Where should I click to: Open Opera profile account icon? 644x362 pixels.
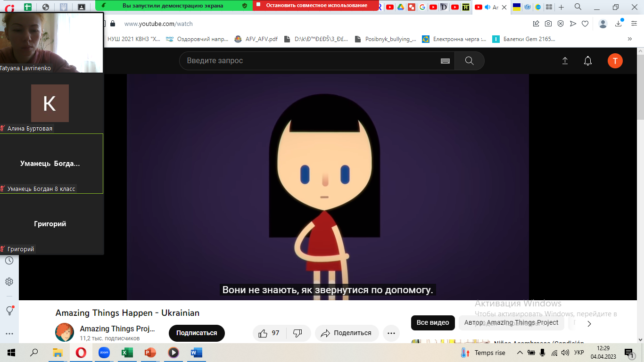click(x=603, y=24)
